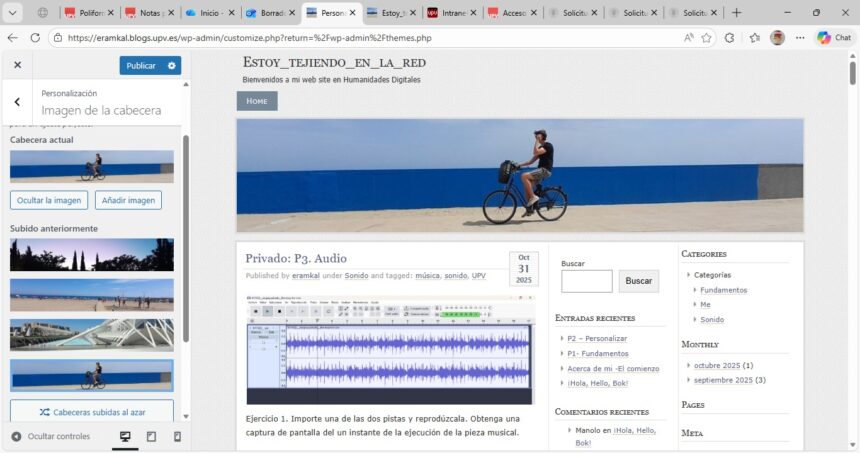
Task: Open the Home menu item
Action: [x=257, y=101]
